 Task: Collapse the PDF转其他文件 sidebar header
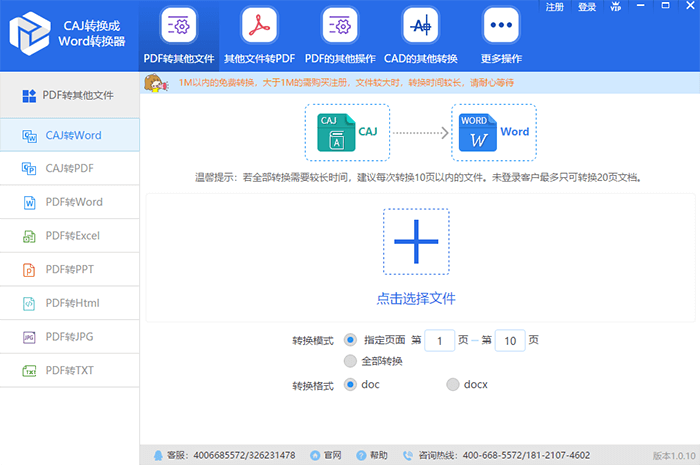(69, 96)
